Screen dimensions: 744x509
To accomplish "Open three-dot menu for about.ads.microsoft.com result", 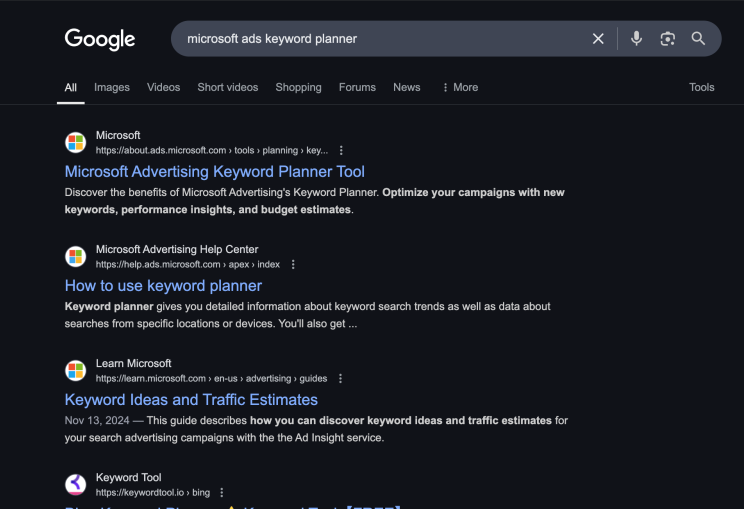I will click(341, 151).
